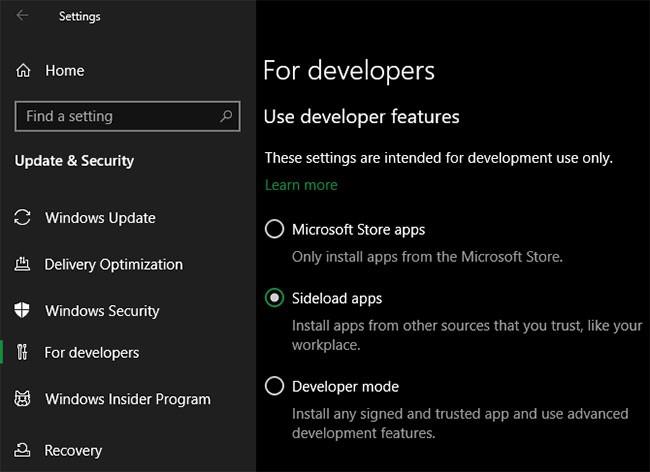The width and height of the screenshot is (650, 472).
Task: Enable the Developer mode radio button
Action: 274,386
